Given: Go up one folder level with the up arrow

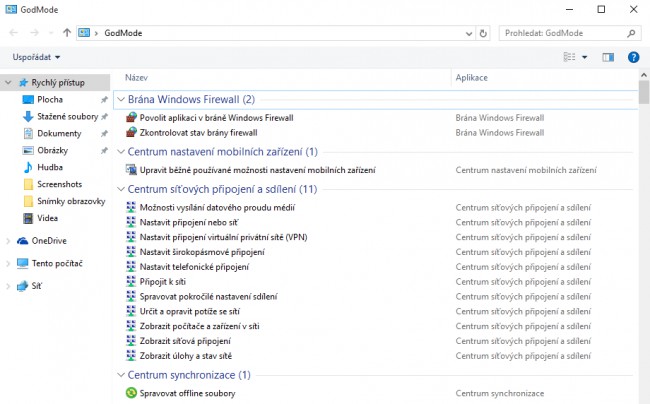Looking at the screenshot, I should [x=67, y=33].
